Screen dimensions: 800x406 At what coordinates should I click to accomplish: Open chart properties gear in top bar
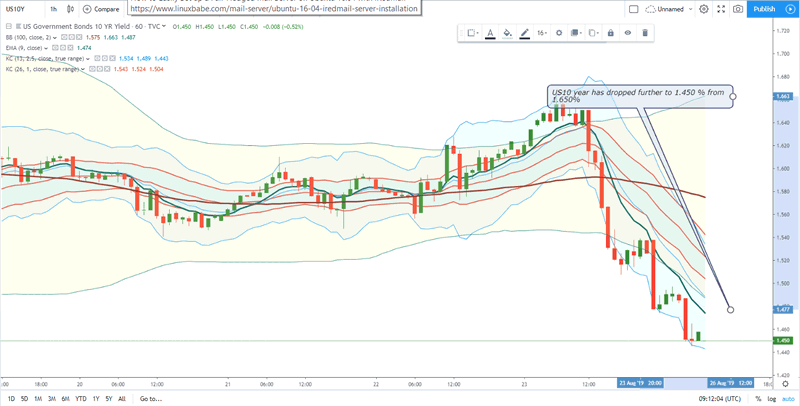coord(704,9)
